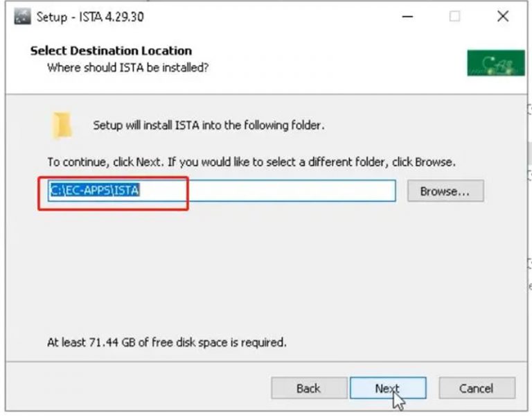
Task: Minimize the Setup window
Action: pyautogui.click(x=407, y=17)
